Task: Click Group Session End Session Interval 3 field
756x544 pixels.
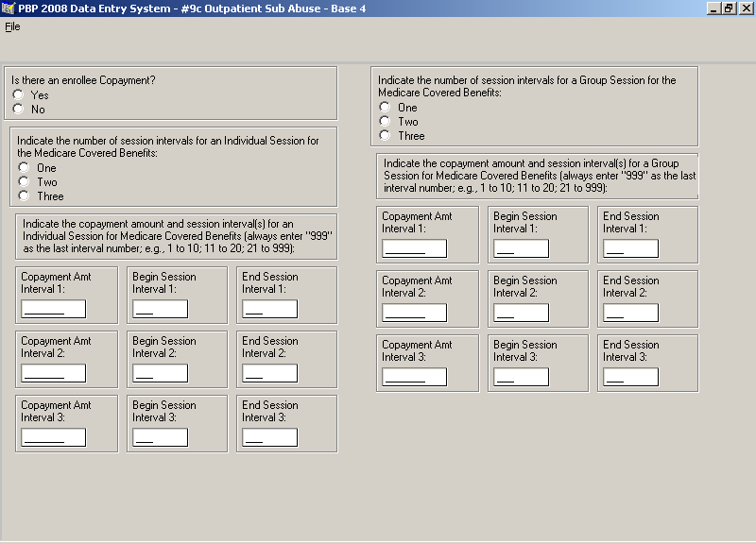Action: (630, 377)
